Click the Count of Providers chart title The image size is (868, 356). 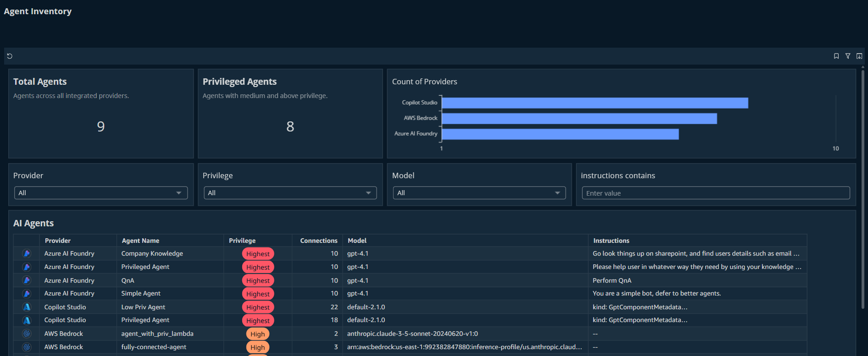click(x=424, y=82)
